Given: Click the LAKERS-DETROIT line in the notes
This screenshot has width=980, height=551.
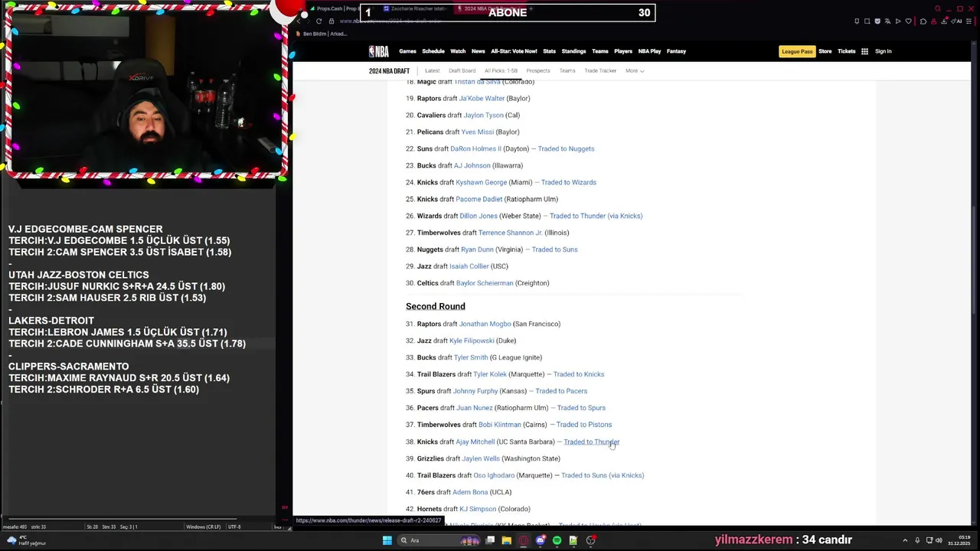Looking at the screenshot, I should click(51, 321).
